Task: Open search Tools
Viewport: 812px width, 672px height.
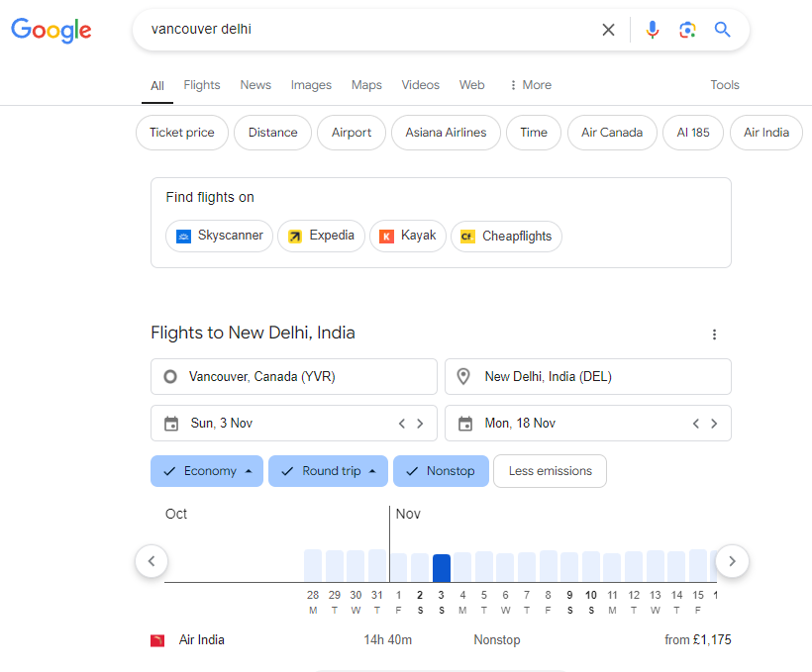Action: click(x=725, y=85)
